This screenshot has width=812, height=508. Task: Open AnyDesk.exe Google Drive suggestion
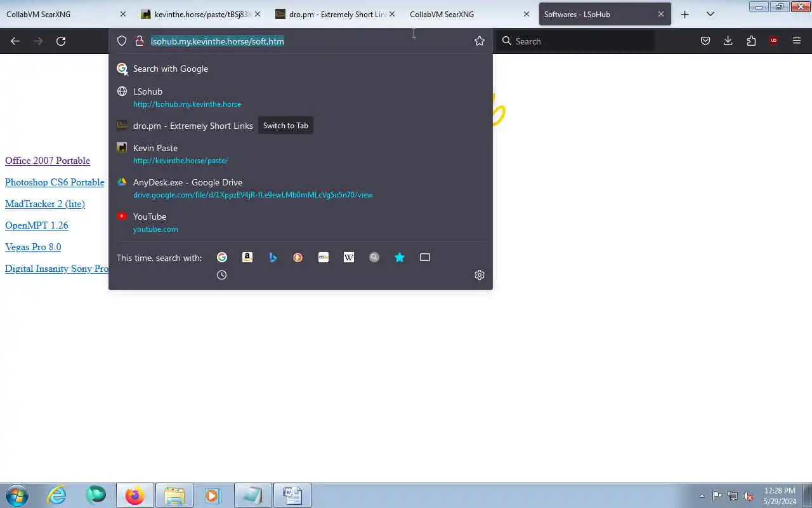[301, 188]
